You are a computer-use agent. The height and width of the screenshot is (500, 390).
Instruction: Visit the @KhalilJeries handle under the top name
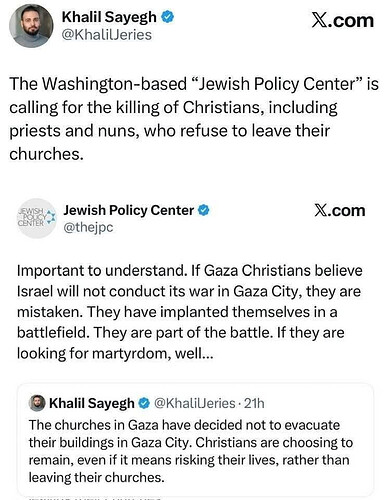(x=107, y=35)
